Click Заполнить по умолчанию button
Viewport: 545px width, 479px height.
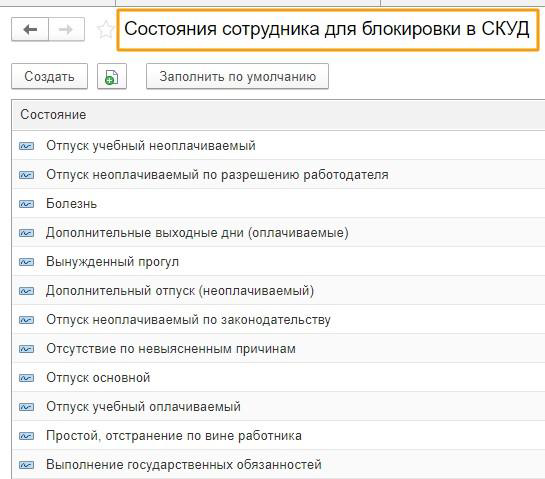coord(237,76)
